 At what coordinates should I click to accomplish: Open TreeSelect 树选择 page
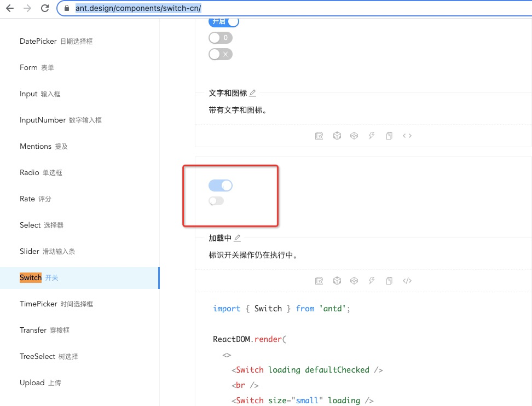(x=49, y=356)
